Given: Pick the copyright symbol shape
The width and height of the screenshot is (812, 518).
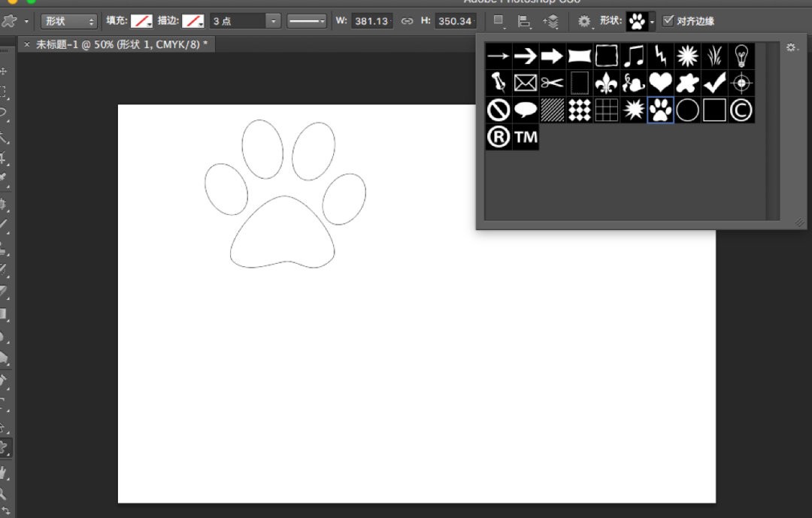Looking at the screenshot, I should tap(741, 110).
